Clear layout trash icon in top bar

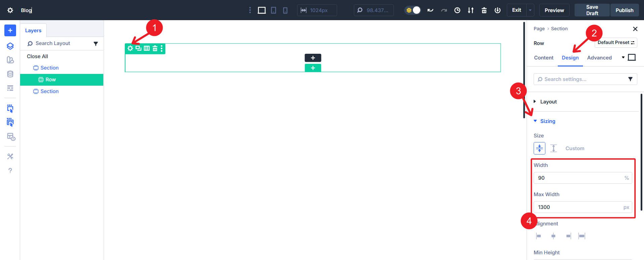coord(484,10)
